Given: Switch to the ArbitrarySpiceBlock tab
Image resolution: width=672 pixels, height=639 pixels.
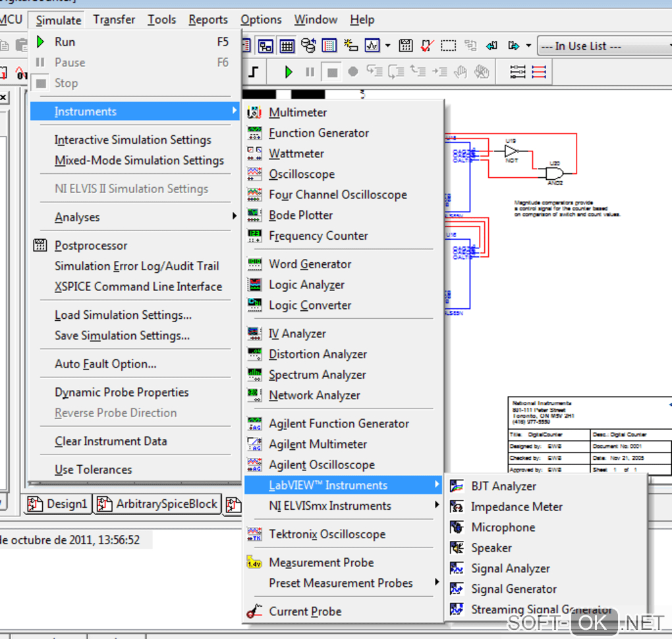Looking at the screenshot, I should coord(157,503).
